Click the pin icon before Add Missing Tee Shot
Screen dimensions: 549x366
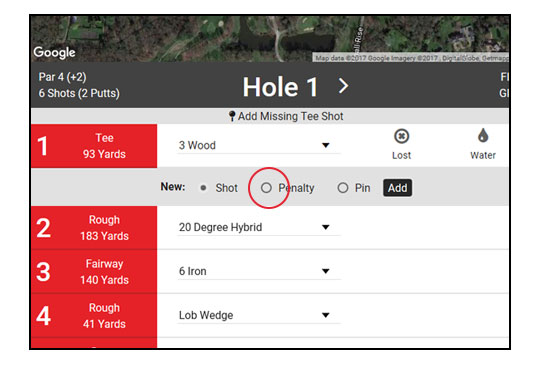[231, 116]
